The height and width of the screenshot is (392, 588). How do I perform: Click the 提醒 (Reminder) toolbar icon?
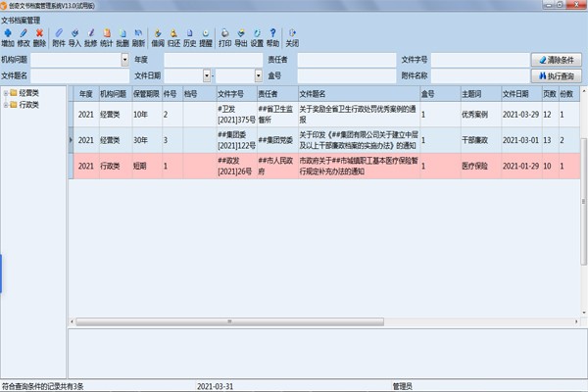point(206,38)
